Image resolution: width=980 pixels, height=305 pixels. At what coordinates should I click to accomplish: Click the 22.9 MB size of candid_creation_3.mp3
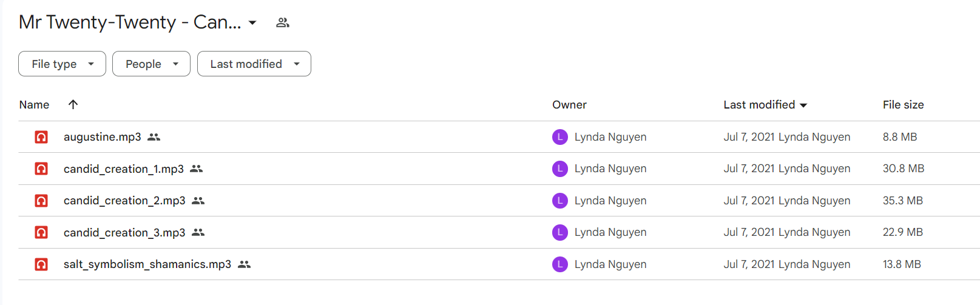902,232
